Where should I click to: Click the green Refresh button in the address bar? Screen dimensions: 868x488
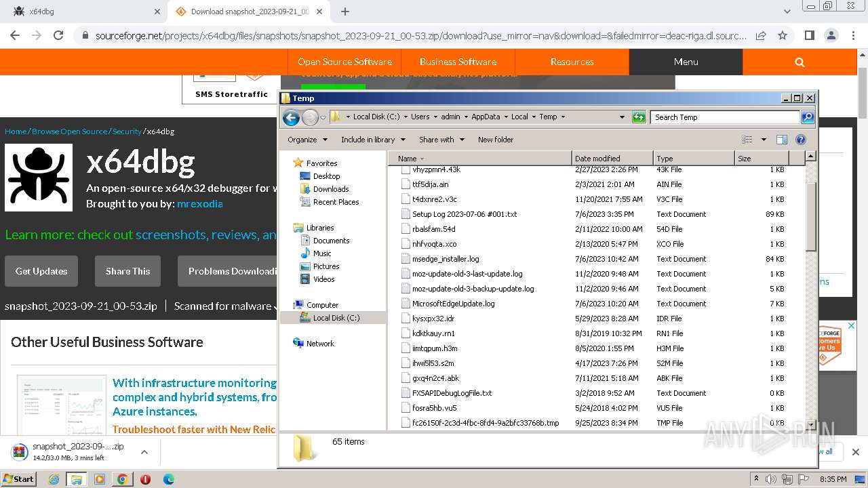click(639, 117)
